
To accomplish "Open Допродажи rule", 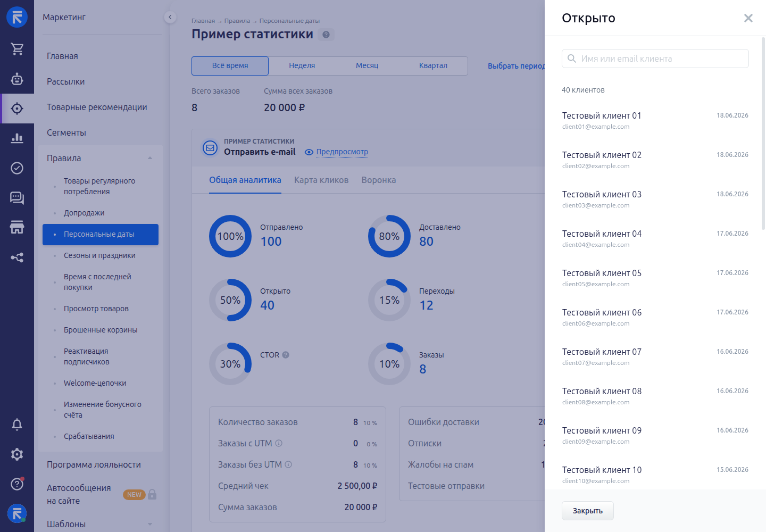I will coord(84,213).
